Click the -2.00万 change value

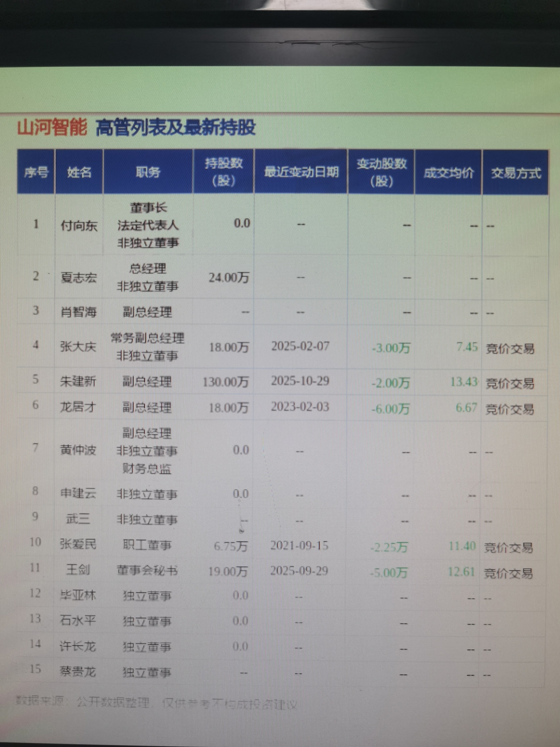(390, 383)
